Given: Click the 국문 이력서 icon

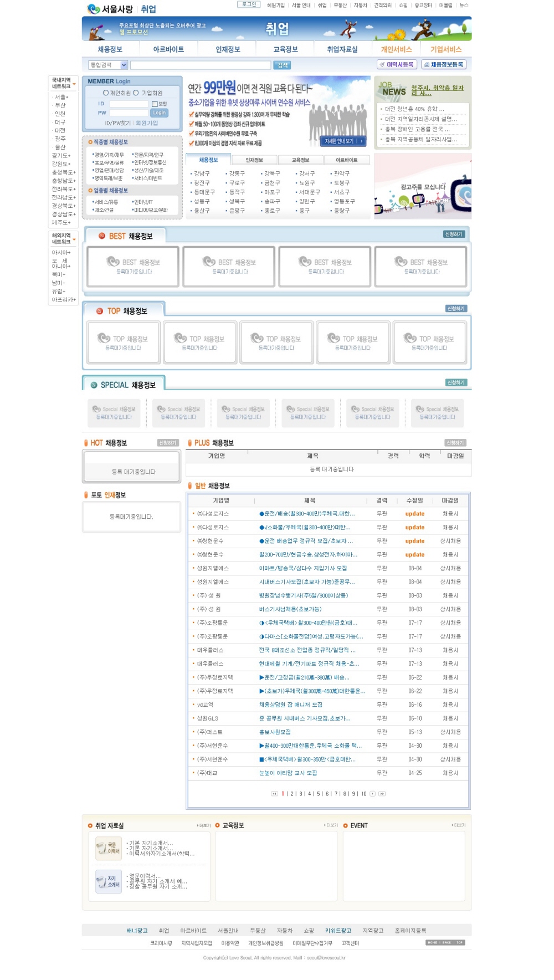Looking at the screenshot, I should 108,848.
